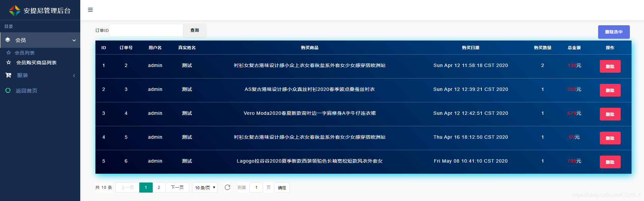
Task: Click the 799元 total amount cell
Action: (x=574, y=161)
